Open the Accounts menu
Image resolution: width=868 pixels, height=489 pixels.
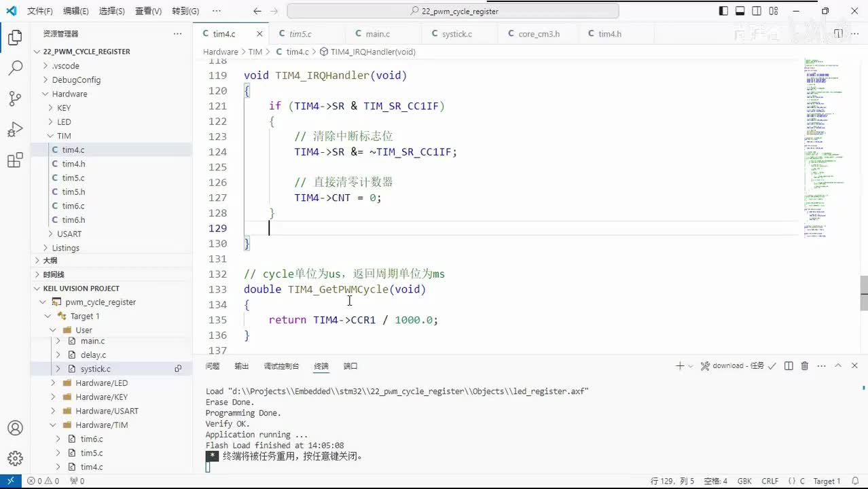pos(15,429)
